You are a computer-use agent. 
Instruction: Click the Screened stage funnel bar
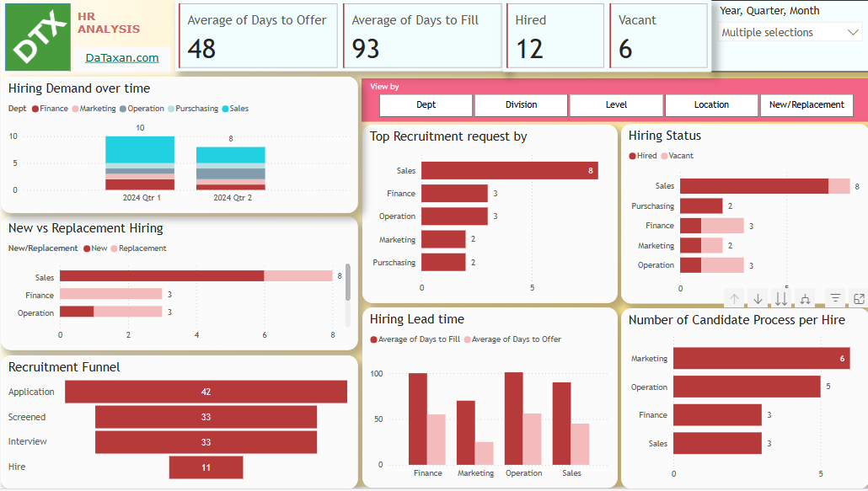206,418
